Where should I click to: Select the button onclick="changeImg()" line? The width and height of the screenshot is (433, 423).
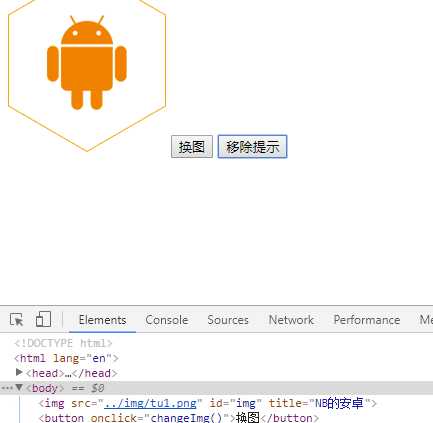(x=179, y=418)
